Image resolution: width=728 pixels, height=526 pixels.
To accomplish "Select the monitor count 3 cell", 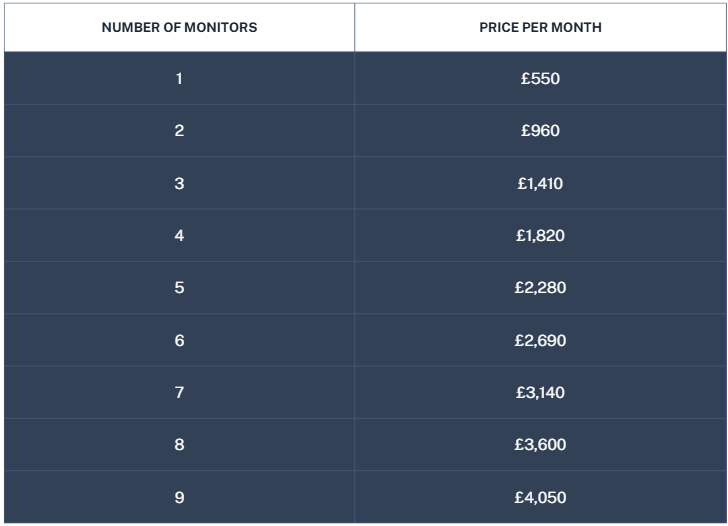I will 179,183.
